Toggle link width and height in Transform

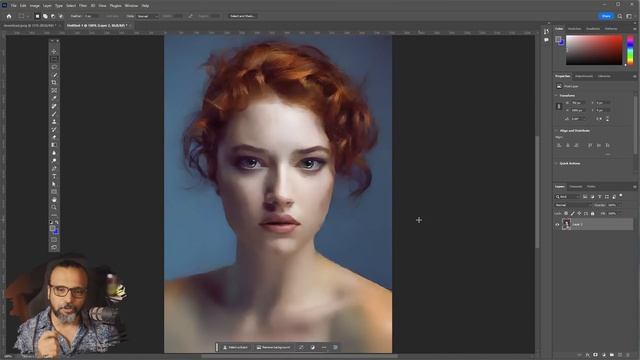(559, 107)
